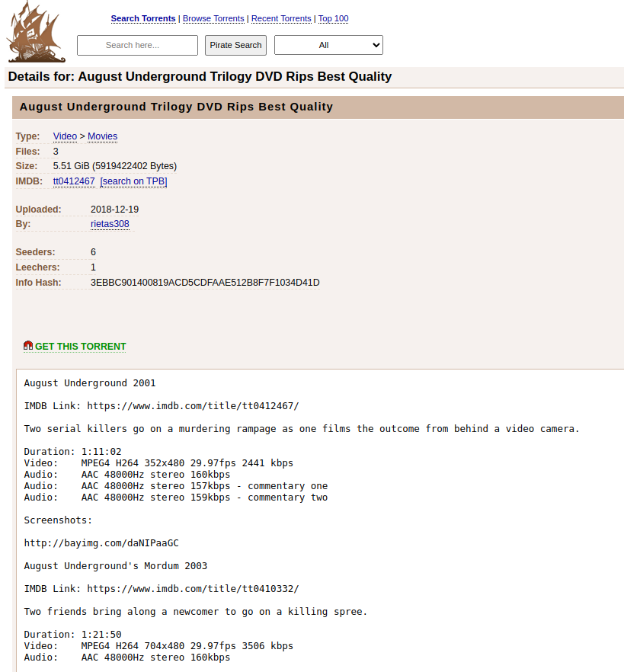This screenshot has height=672, width=624.
Task: Click the imdb.com/title/tt0410332 URL text
Action: (x=193, y=589)
